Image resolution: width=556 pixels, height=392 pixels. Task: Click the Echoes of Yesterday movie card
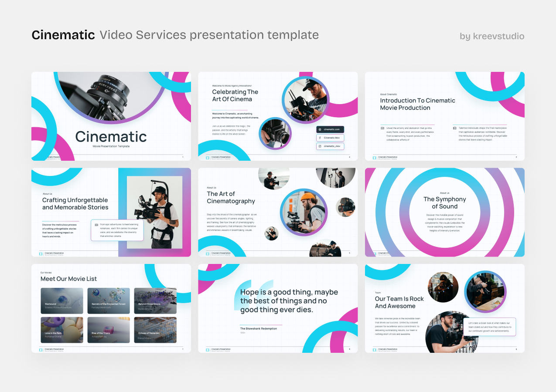pos(155,330)
